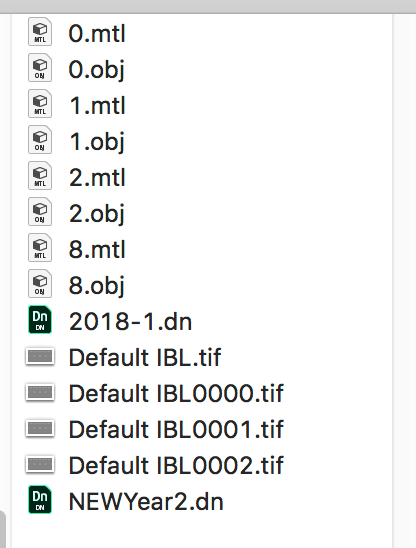Click the 1.mtl material file icon
Viewport: 416px width, 548px height.
click(40, 104)
